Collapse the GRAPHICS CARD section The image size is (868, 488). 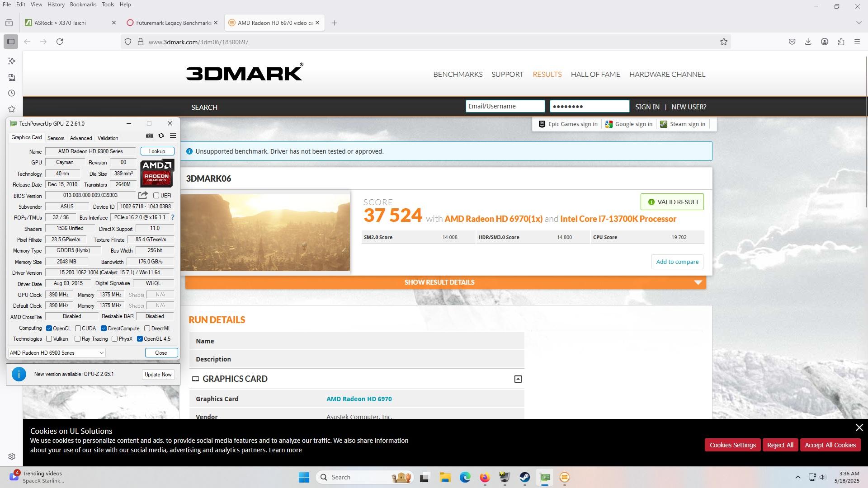[518, 379]
